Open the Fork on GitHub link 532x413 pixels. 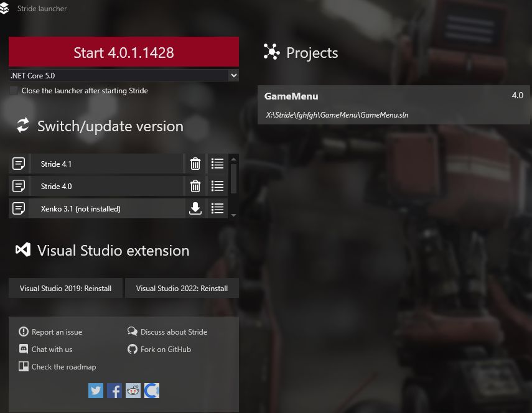tap(166, 350)
